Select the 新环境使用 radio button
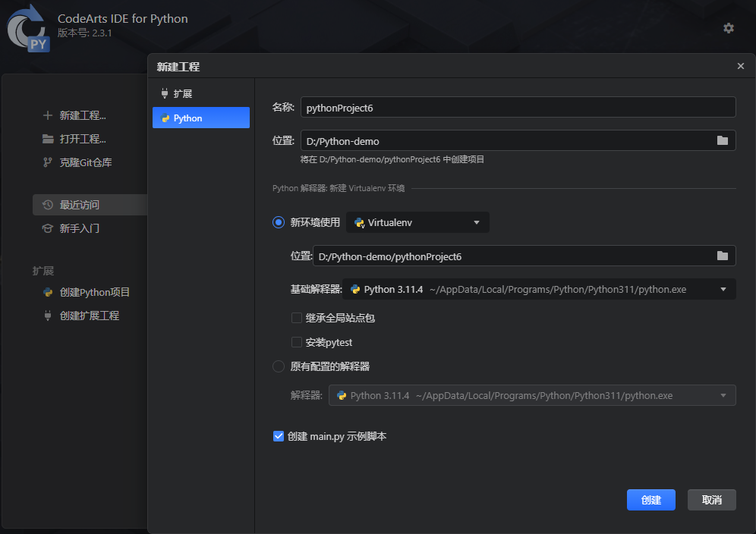756x534 pixels. pyautogui.click(x=279, y=222)
